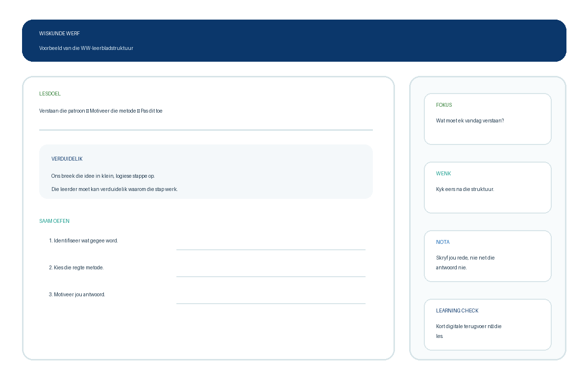The height and width of the screenshot is (382, 588).
Task: Click the 'VERDUIDELIK' heading
Action: [x=67, y=159]
